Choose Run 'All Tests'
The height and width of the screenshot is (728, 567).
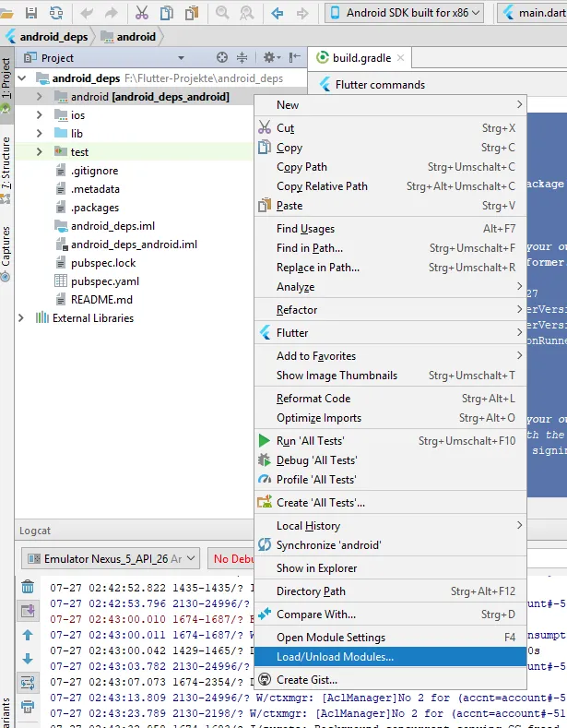tap(390, 441)
